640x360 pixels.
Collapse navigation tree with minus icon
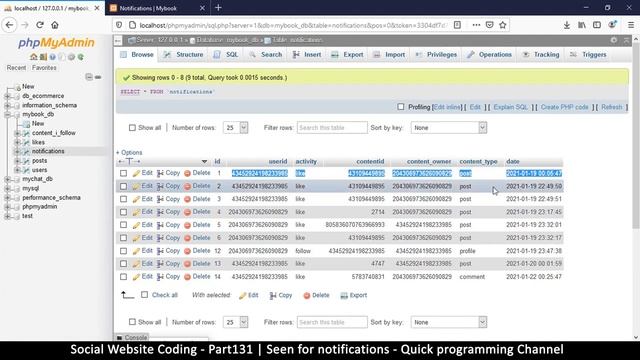pyautogui.click(x=89, y=77)
